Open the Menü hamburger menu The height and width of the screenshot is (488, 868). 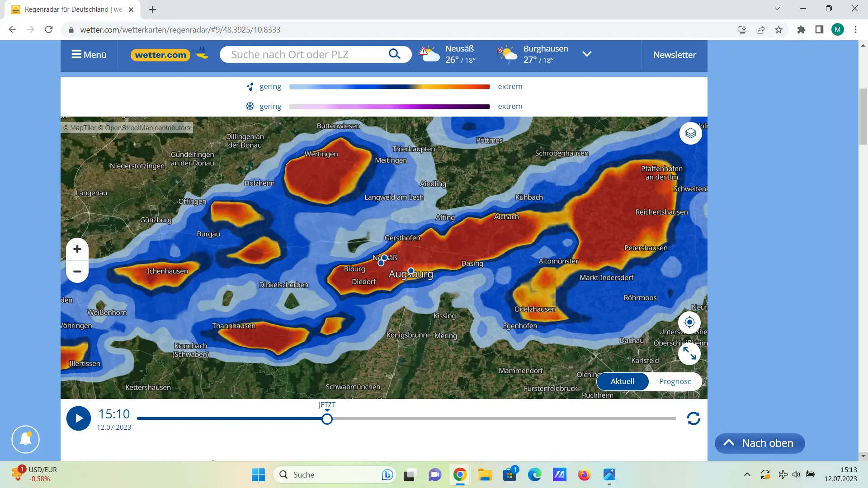89,55
